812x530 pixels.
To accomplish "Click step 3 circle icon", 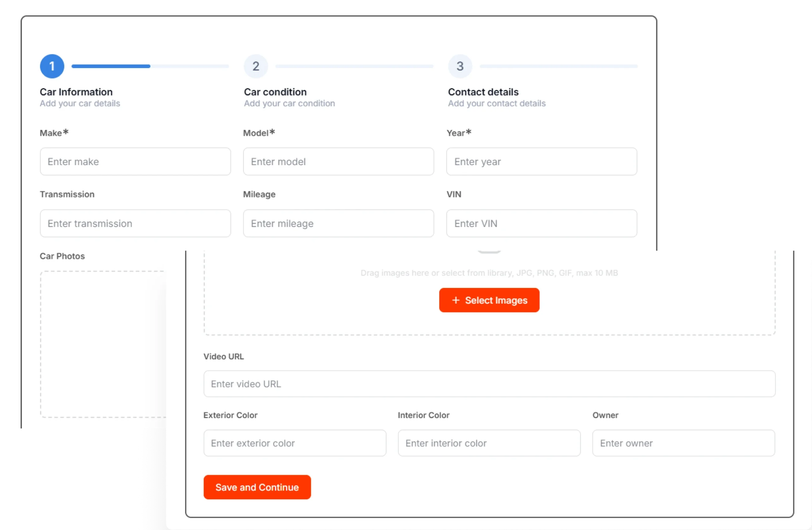I will (460, 66).
